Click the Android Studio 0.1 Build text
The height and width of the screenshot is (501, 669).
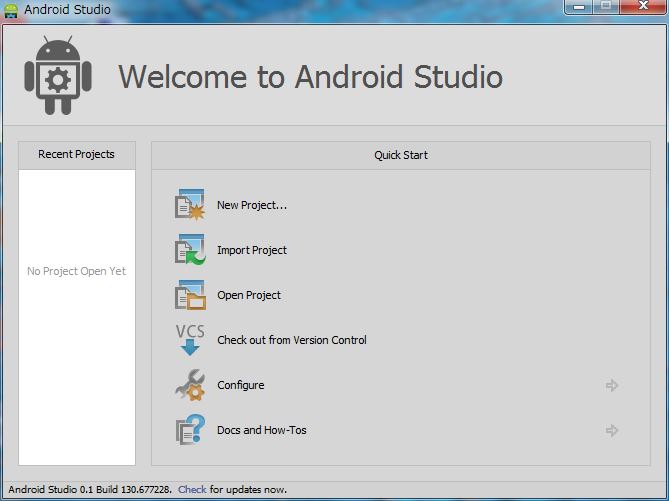click(90, 489)
